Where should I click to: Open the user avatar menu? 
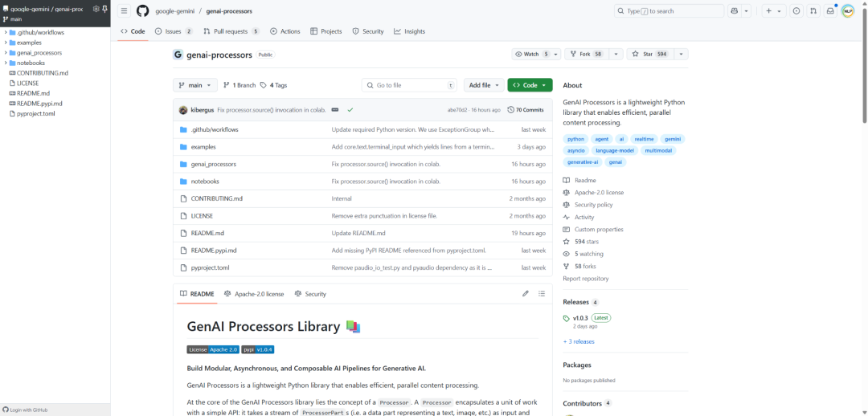click(848, 11)
